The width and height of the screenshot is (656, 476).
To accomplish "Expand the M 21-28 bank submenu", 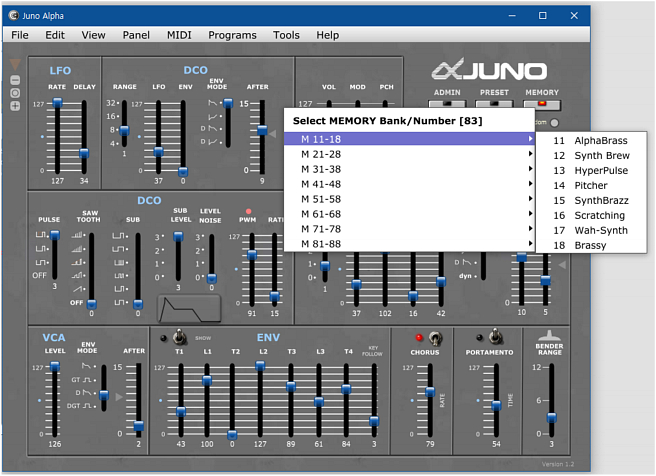I will pyautogui.click(x=409, y=154).
